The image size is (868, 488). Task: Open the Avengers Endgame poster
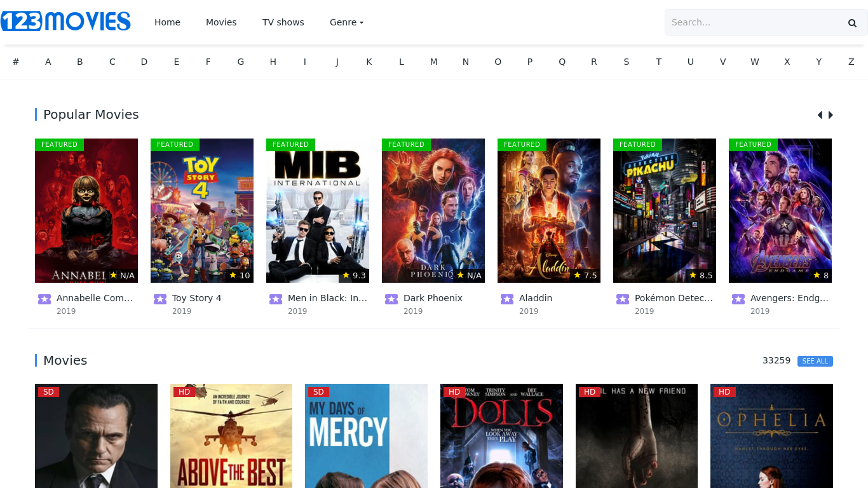click(x=780, y=210)
